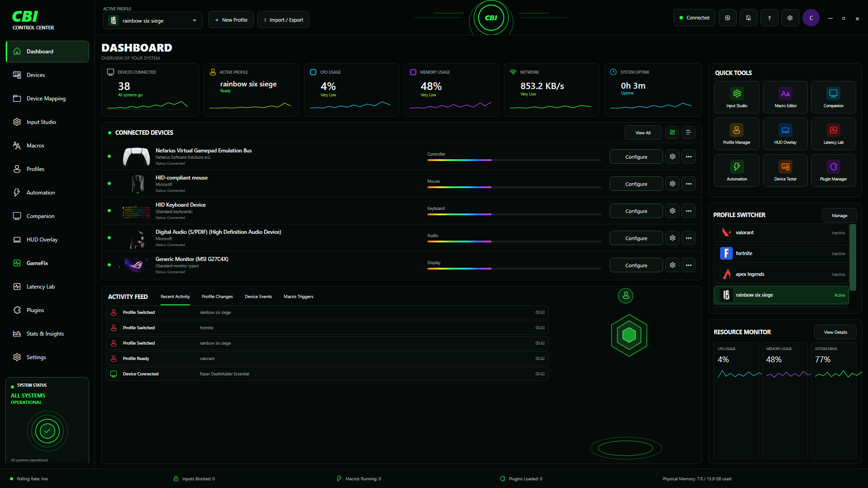
Task: Open Device Tester quick tool
Action: point(785,171)
